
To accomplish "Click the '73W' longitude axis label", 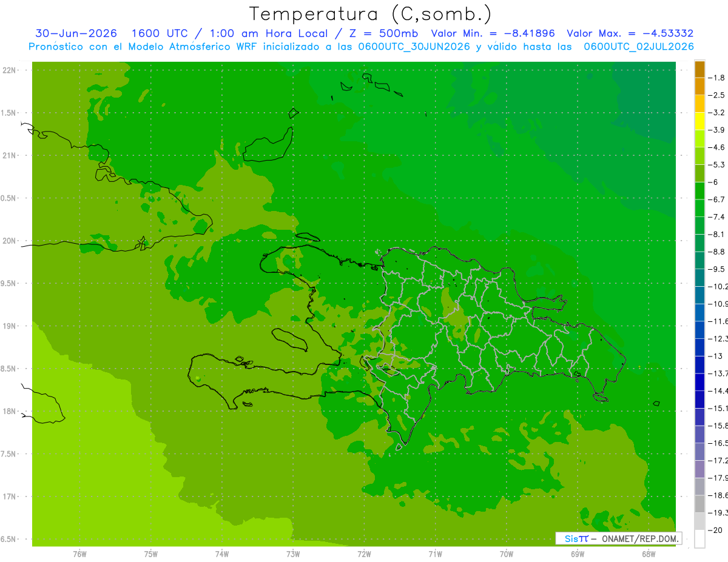I will [293, 554].
